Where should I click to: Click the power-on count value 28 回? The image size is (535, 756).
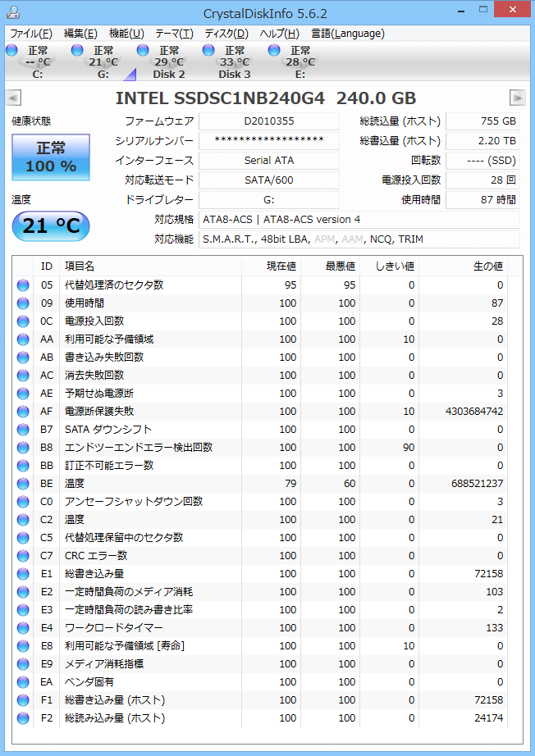(x=483, y=180)
